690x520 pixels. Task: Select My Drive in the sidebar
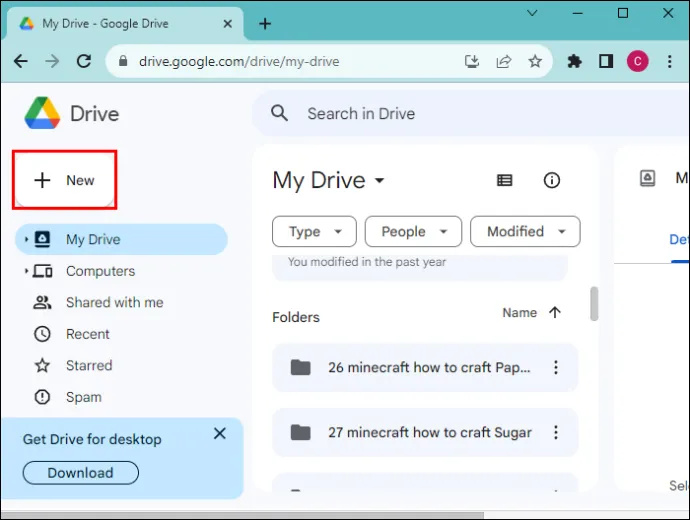[x=121, y=239]
